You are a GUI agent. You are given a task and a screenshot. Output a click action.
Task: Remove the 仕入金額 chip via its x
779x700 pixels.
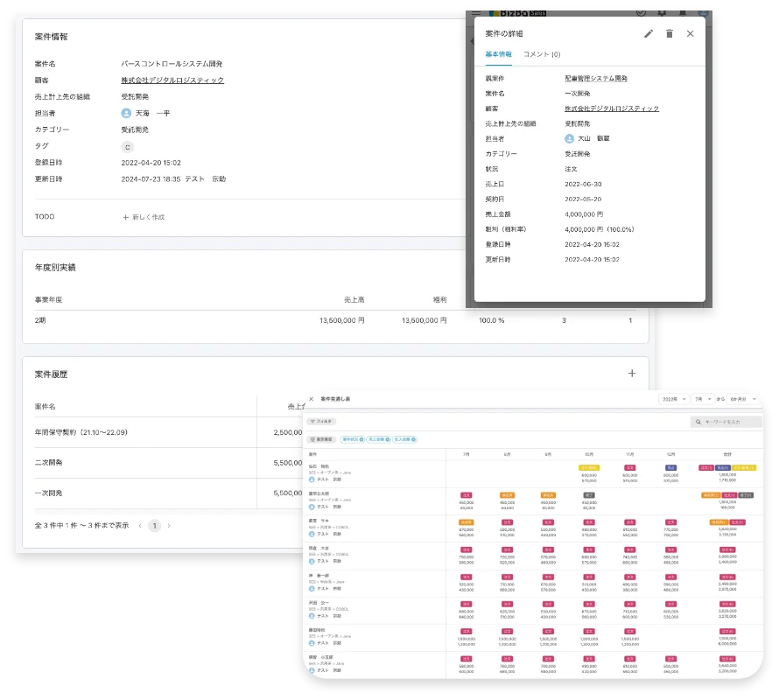(x=414, y=439)
